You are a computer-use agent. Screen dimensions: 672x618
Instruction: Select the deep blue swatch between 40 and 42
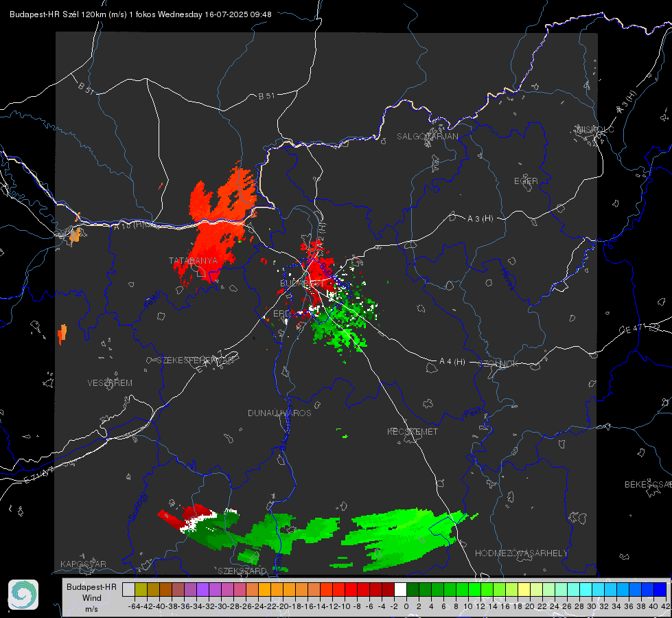pos(660,589)
